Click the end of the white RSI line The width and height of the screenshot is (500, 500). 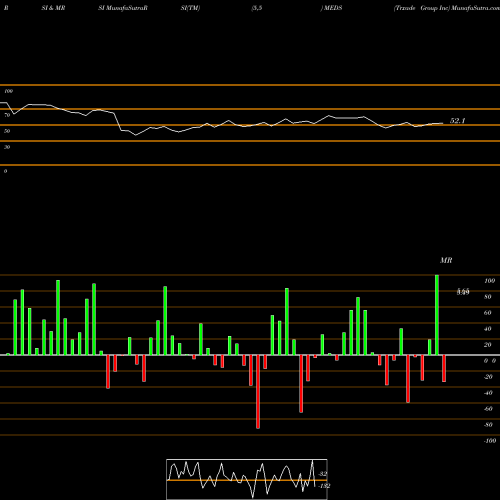click(443, 123)
